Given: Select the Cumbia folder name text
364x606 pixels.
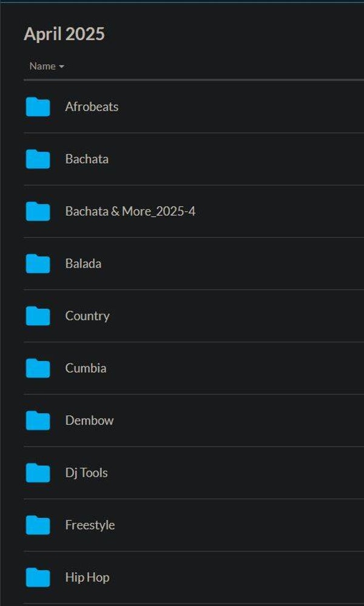Looking at the screenshot, I should 86,368.
